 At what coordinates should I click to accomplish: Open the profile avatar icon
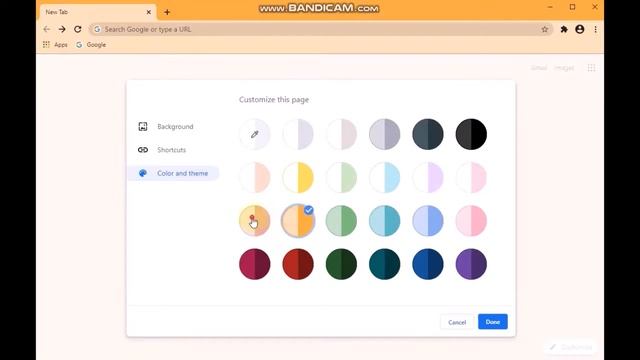pyautogui.click(x=580, y=29)
